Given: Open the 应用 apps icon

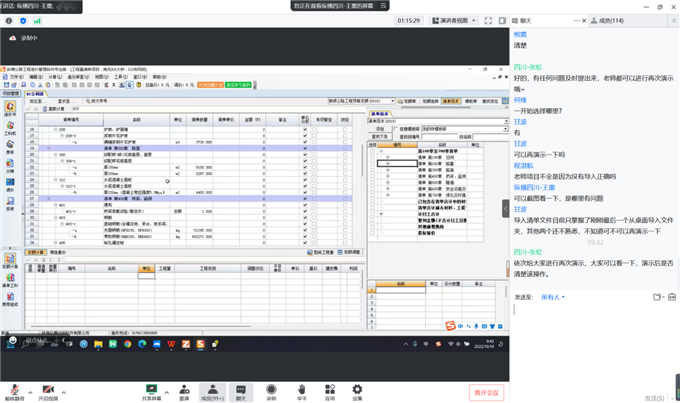Looking at the screenshot, I should (x=329, y=387).
